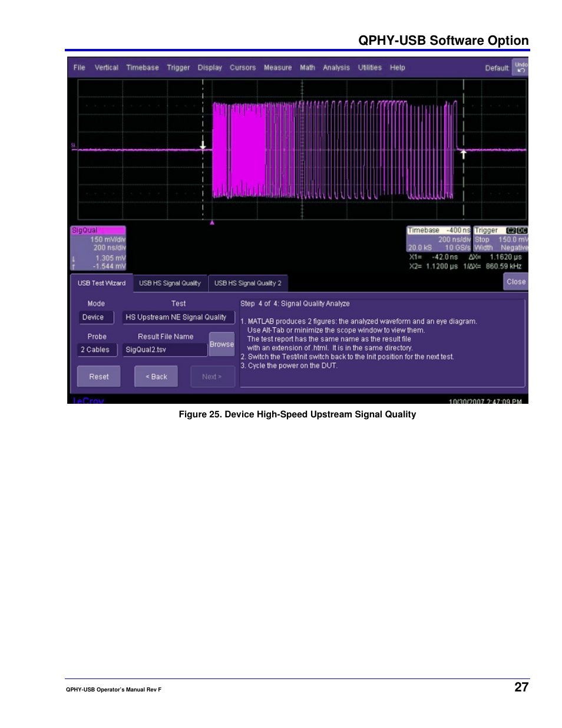
Task: Click the Default setup label
Action: click(x=497, y=68)
